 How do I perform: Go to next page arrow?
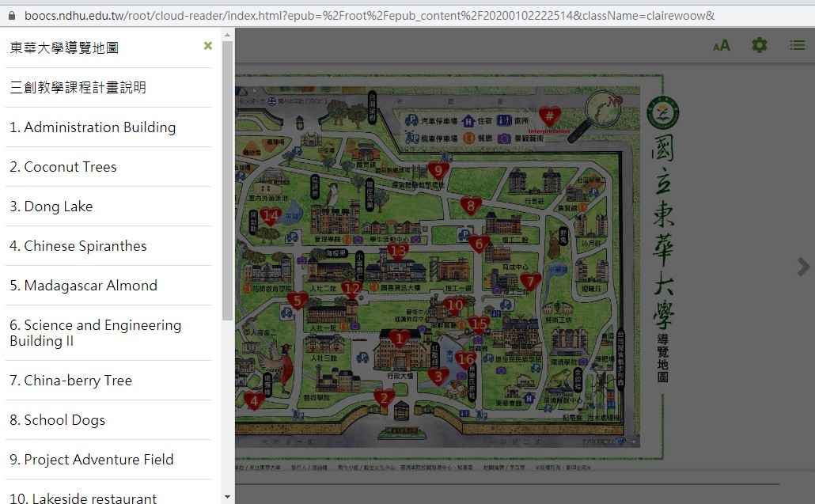804,267
